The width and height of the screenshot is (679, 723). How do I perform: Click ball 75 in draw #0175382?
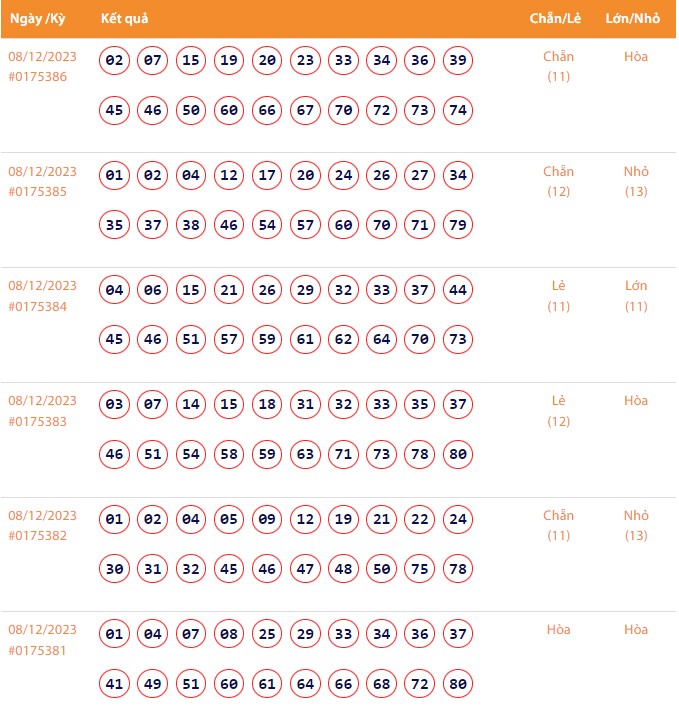pyautogui.click(x=420, y=569)
